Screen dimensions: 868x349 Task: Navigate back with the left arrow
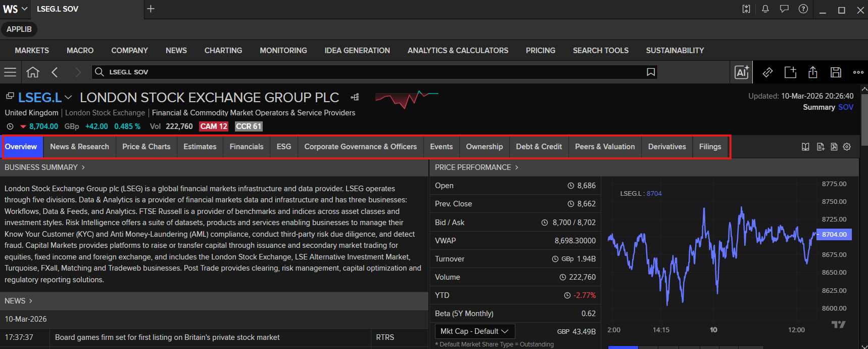[55, 72]
